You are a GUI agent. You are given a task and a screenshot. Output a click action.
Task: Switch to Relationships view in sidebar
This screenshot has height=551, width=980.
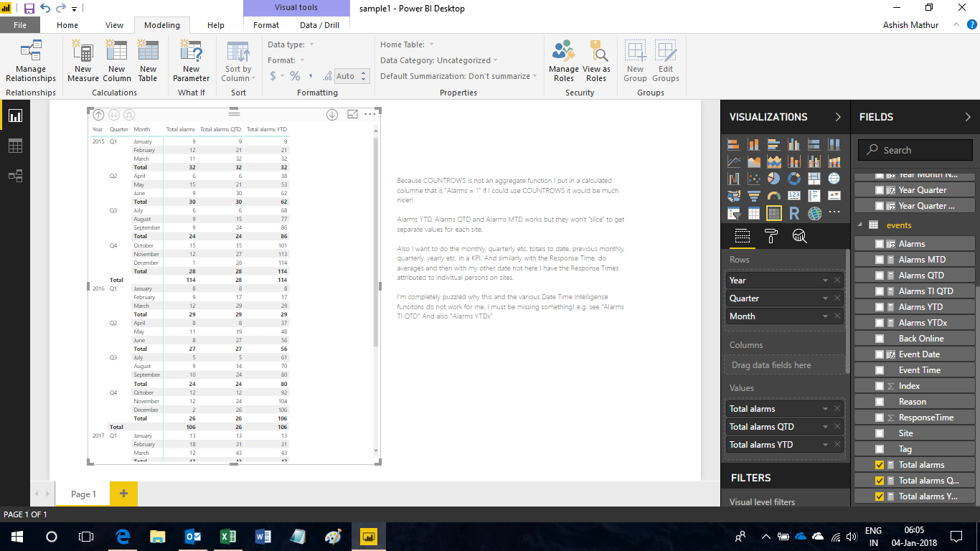coord(15,176)
